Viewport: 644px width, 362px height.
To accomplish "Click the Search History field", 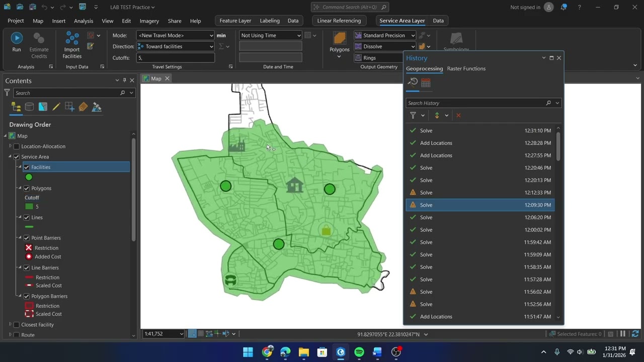I will point(475,103).
